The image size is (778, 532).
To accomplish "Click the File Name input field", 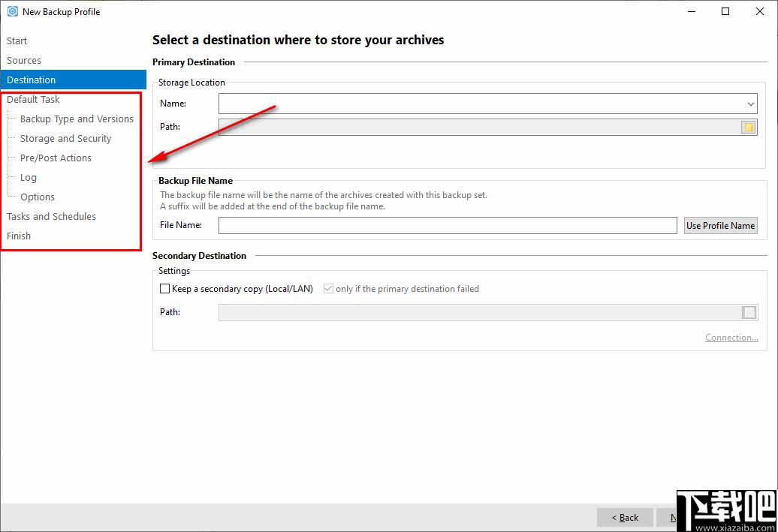I will click(x=448, y=225).
